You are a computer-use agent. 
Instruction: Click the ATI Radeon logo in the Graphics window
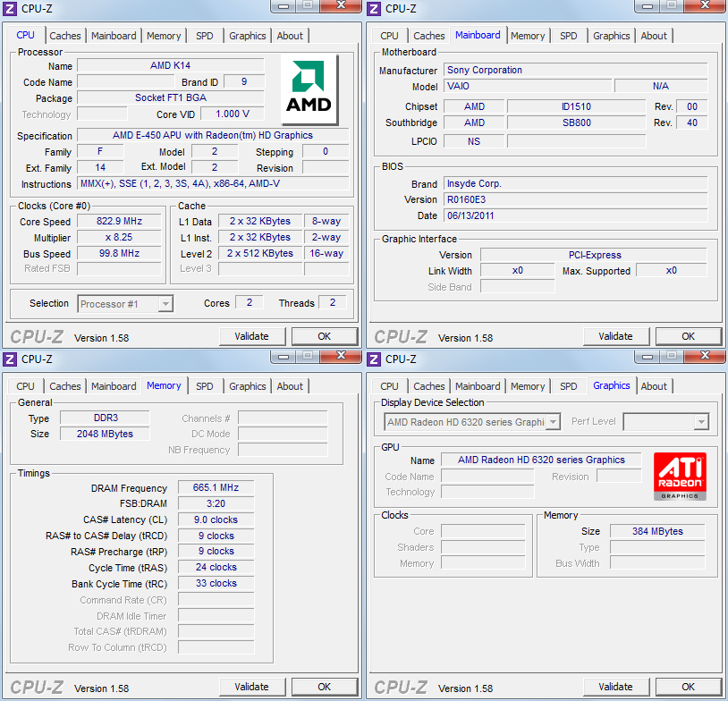(680, 477)
